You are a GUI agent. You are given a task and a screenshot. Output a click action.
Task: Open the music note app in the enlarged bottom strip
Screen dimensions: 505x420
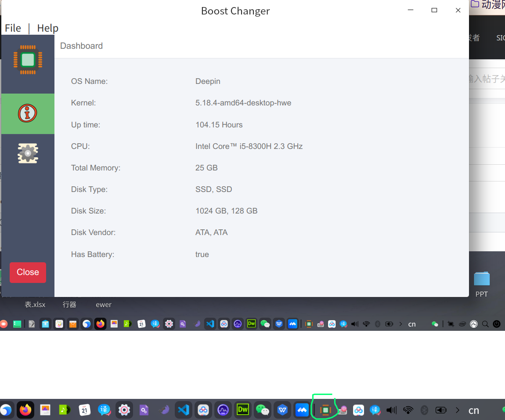(x=65, y=410)
